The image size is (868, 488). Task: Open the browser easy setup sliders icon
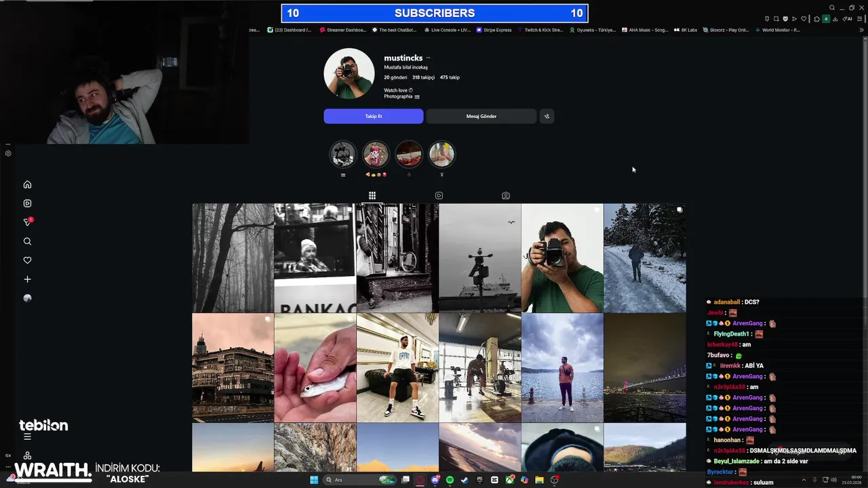859,18
